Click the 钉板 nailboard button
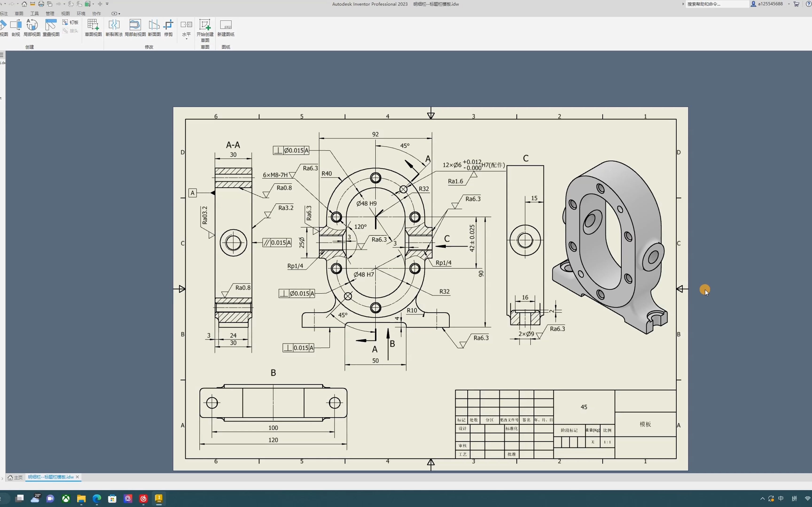The image size is (812, 507). coord(71,22)
